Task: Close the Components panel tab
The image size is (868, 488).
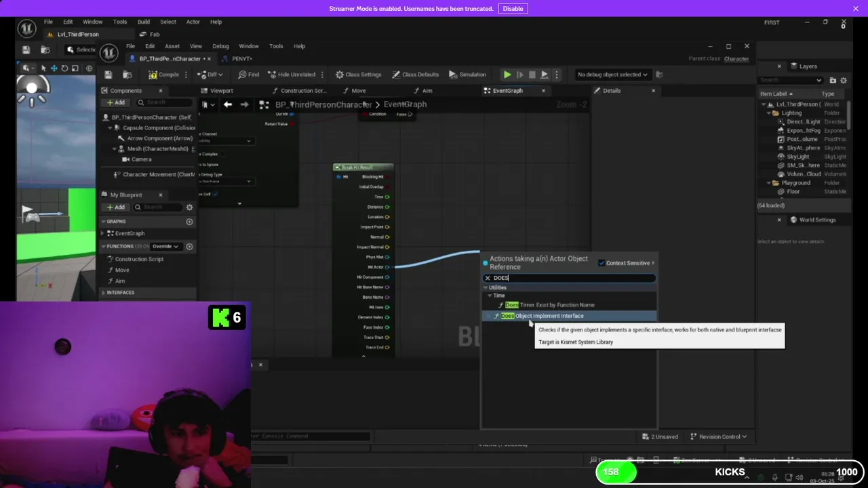Action: coord(161,91)
